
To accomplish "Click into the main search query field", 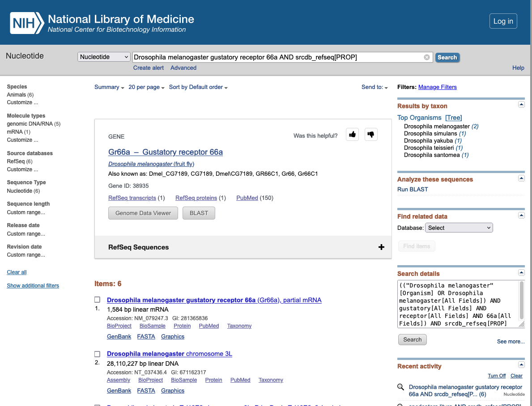I will click(x=277, y=57).
